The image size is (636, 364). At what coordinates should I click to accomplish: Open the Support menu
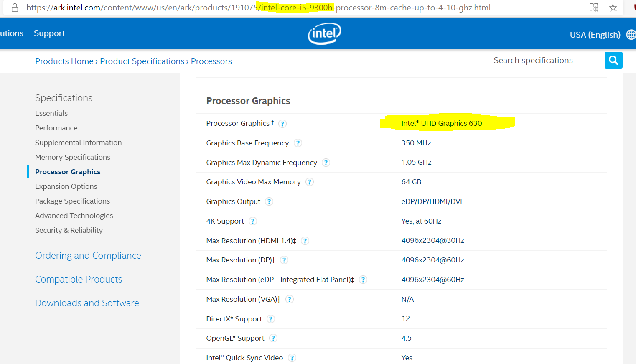coord(49,33)
